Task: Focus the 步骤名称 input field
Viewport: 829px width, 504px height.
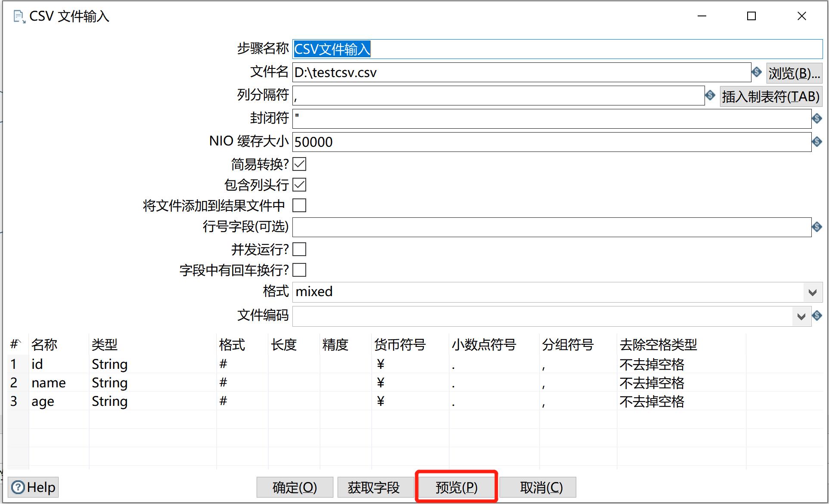Action: pos(557,49)
